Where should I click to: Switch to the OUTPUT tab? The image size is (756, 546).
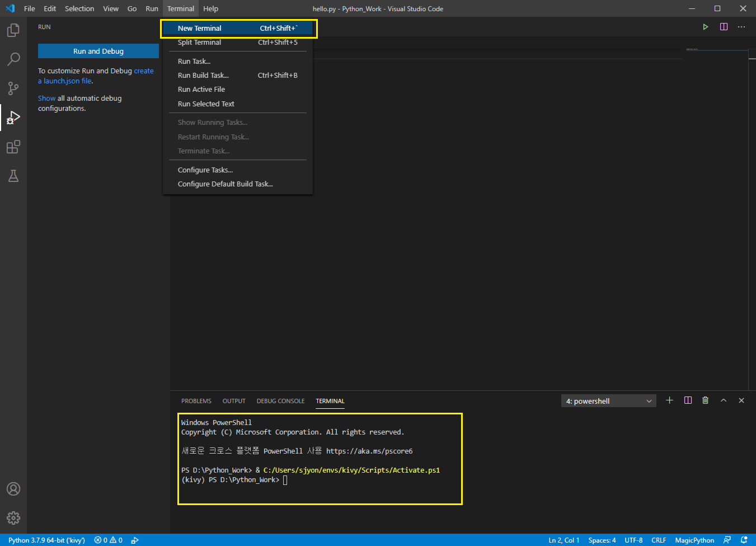coord(234,401)
